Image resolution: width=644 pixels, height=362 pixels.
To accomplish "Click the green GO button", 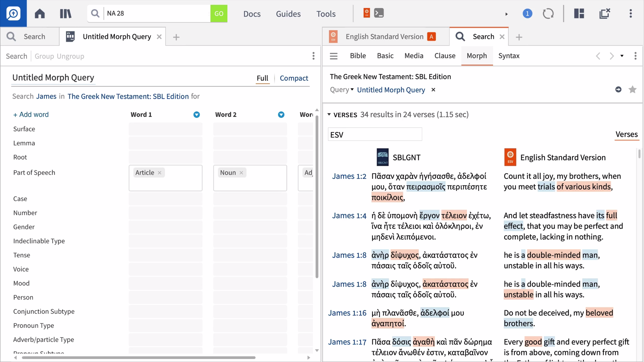I will click(219, 14).
